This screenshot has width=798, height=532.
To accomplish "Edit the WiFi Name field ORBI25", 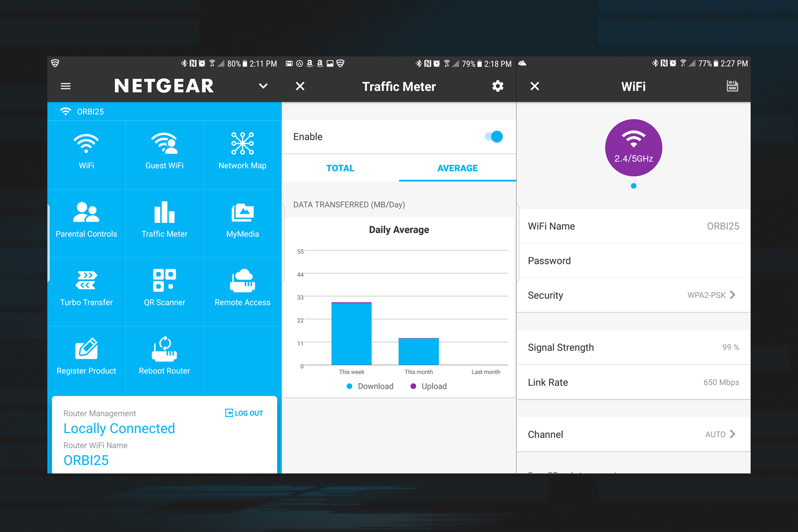I will pos(634,226).
